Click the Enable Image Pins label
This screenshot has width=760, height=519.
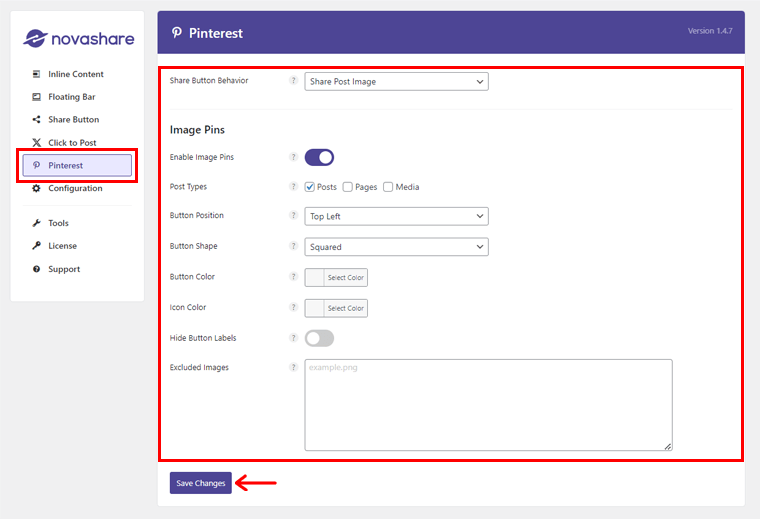click(x=202, y=157)
